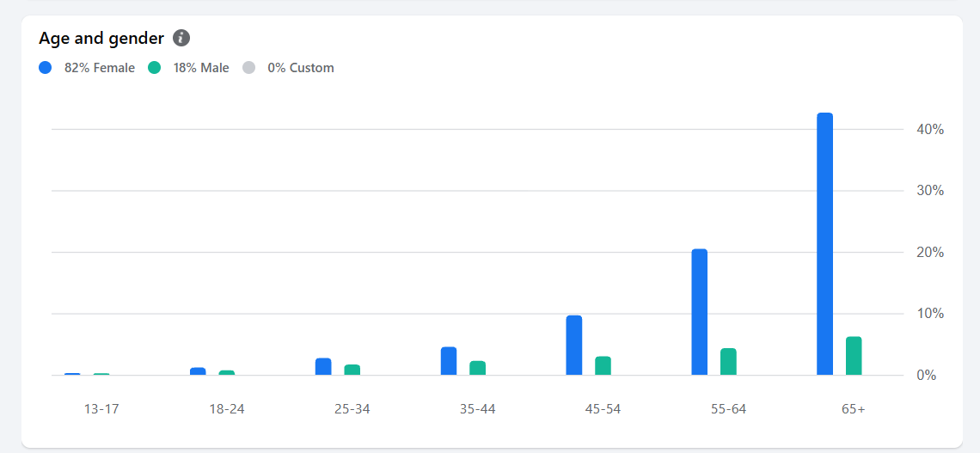
Task: Click the blue Female bar for 18-24
Action: (198, 371)
